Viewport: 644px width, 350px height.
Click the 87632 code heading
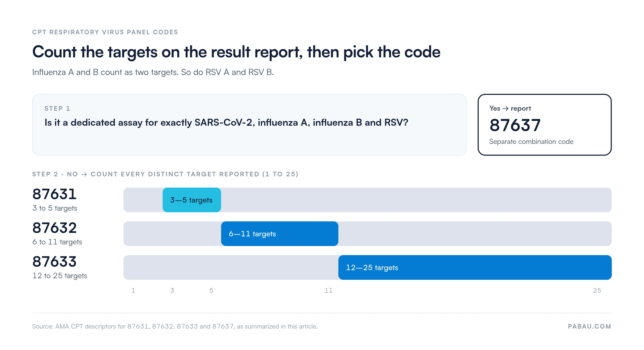pos(54,228)
